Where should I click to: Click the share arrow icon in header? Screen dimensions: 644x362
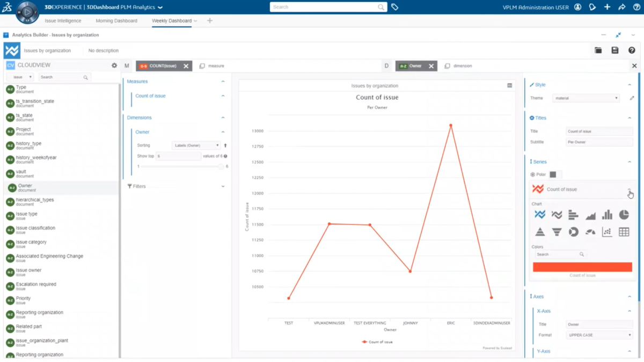[621, 7]
